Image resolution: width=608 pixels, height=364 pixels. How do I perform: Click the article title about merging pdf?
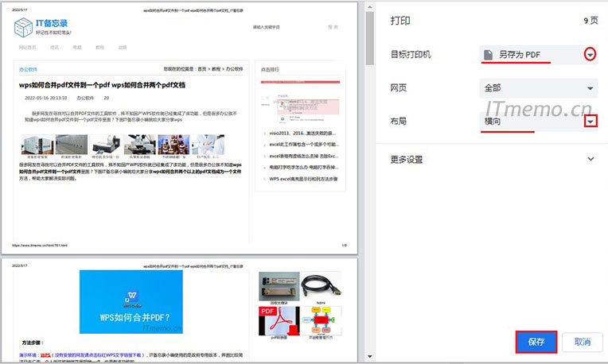102,85
